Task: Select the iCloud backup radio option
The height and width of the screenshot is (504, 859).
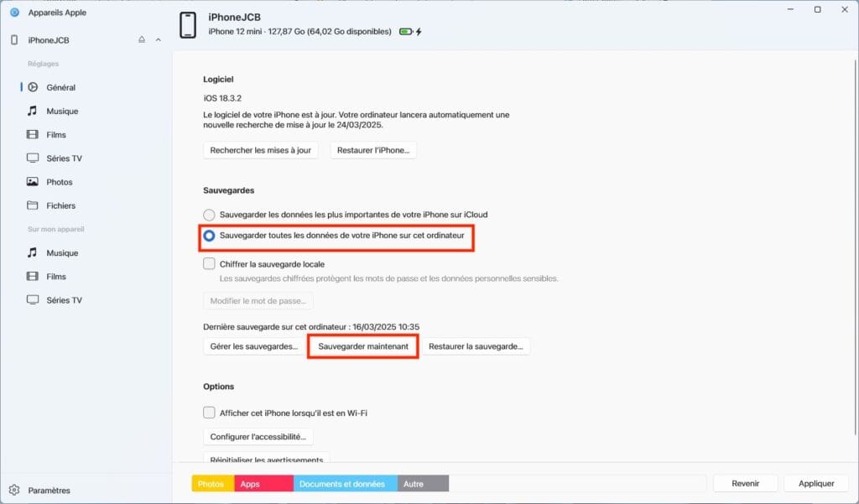Action: [x=210, y=215]
